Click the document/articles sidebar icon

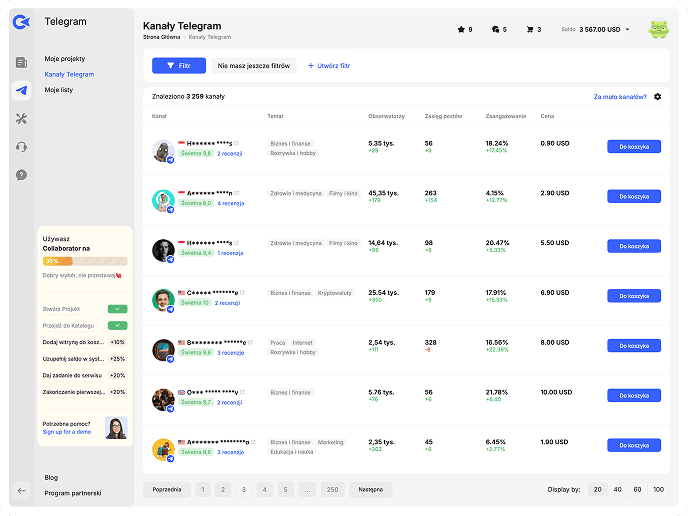(21, 63)
